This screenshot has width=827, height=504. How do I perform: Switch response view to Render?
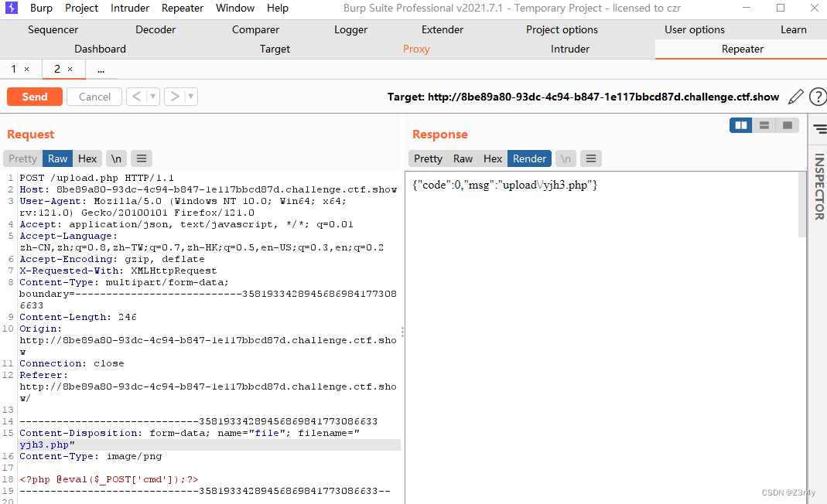point(529,158)
